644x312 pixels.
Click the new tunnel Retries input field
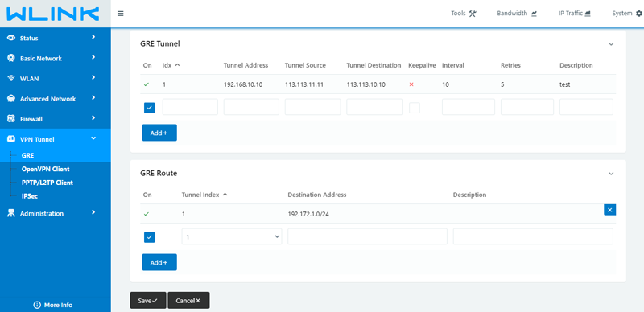pyautogui.click(x=527, y=107)
